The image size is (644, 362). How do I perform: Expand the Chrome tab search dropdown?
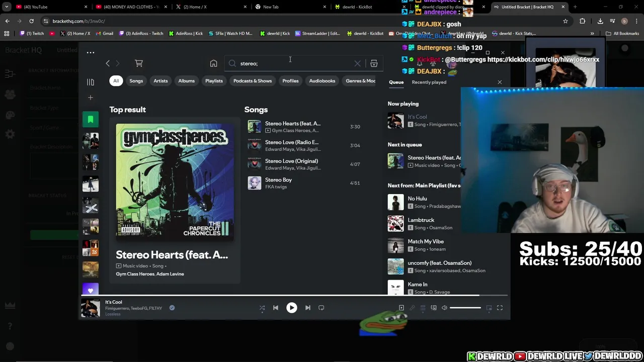pos(7,7)
